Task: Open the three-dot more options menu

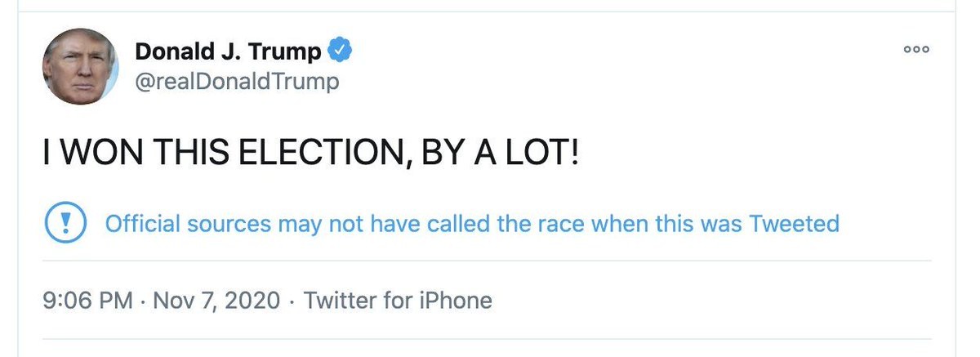Action: pyautogui.click(x=916, y=49)
